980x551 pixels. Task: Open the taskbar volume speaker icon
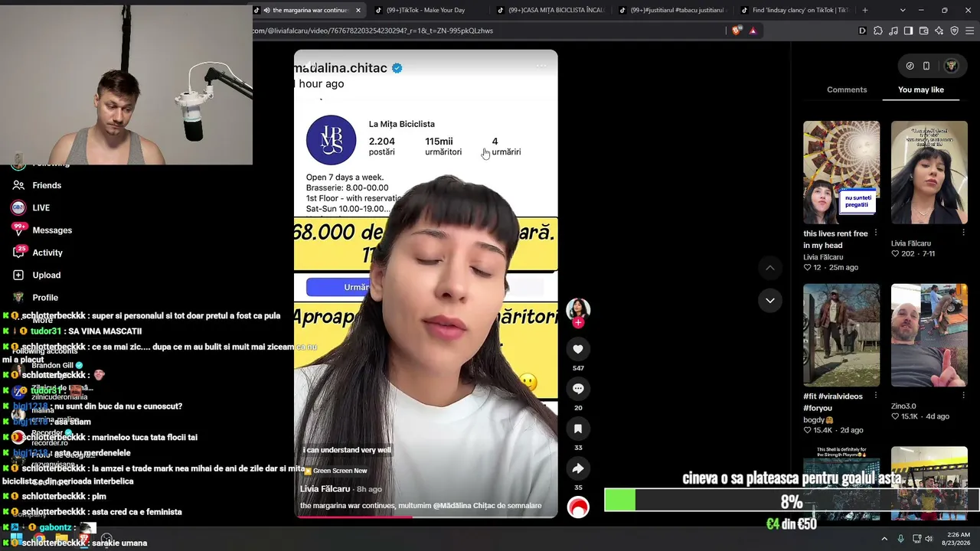point(929,539)
